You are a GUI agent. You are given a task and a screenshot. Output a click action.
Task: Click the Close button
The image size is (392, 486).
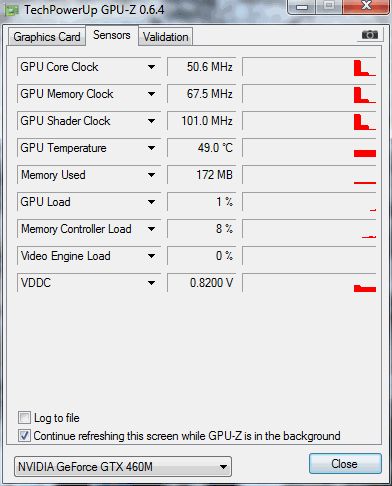click(345, 464)
